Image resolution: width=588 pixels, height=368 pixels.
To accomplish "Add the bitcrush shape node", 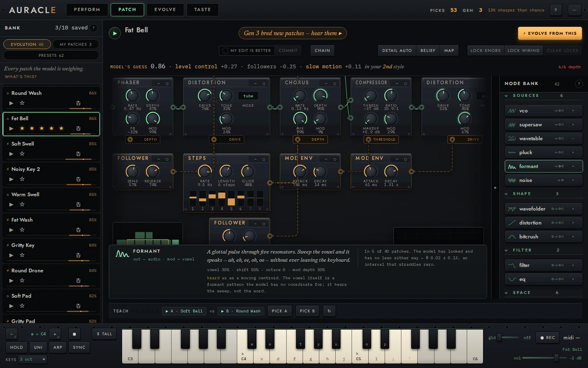I will pyautogui.click(x=543, y=237).
